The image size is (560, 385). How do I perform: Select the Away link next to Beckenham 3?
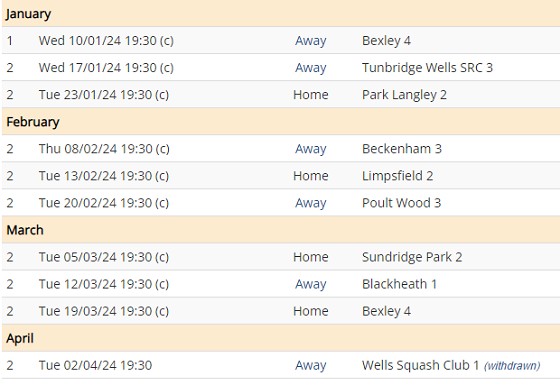(310, 149)
